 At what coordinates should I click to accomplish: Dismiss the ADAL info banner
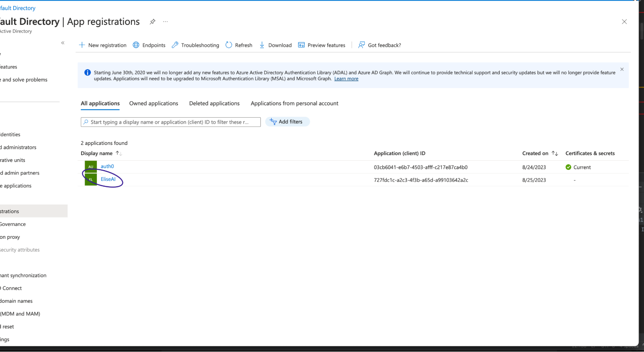[622, 69]
